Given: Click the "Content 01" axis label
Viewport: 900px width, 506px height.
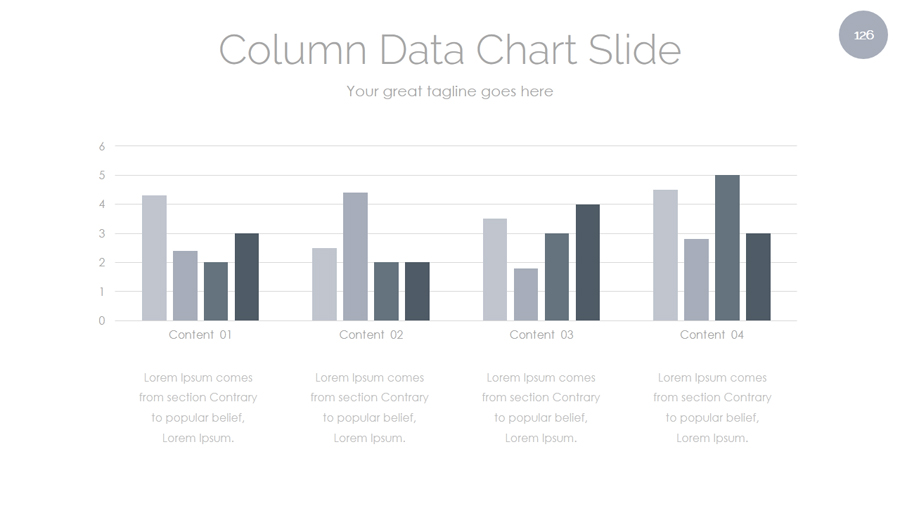Looking at the screenshot, I should pyautogui.click(x=200, y=335).
